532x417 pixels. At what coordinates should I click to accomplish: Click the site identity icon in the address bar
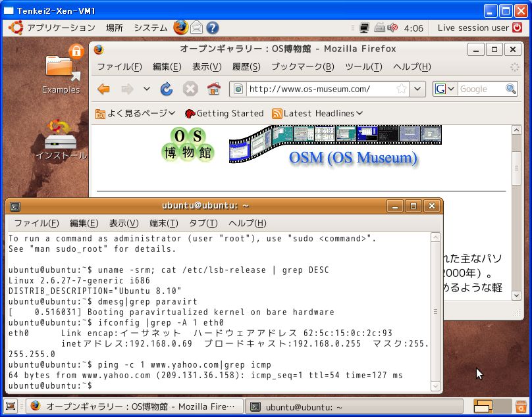238,89
